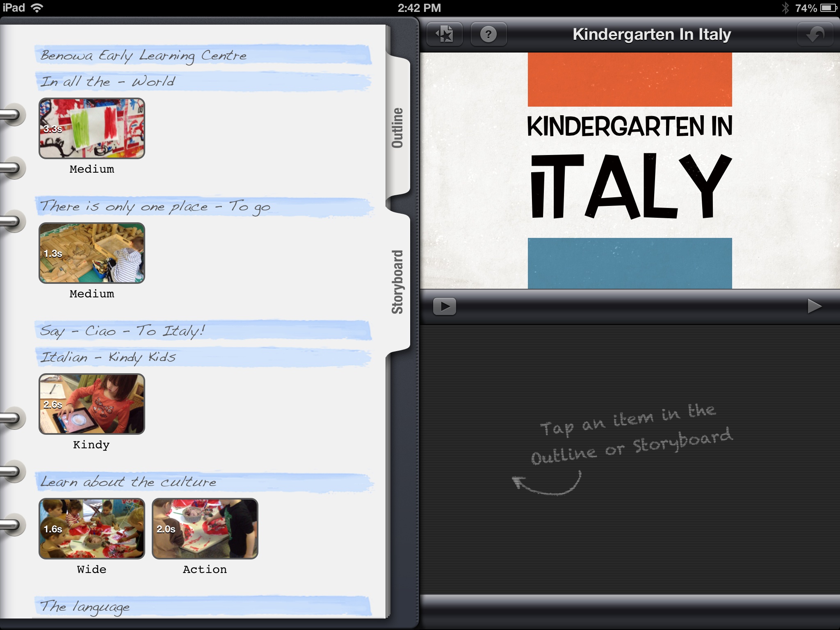This screenshot has height=630, width=840.
Task: Tap the Kindergarten In Italy preview image
Action: (x=630, y=171)
